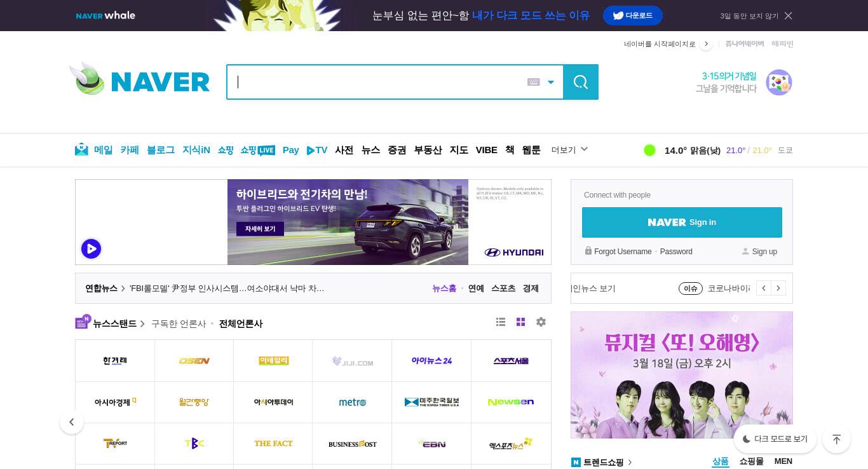Click the green search magnifier button
The width and height of the screenshot is (868, 469).
581,82
